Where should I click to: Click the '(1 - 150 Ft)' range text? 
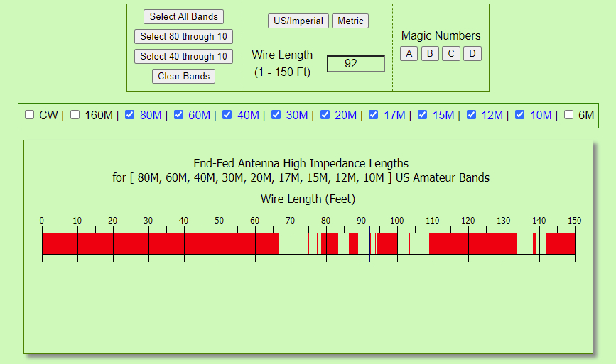point(282,72)
